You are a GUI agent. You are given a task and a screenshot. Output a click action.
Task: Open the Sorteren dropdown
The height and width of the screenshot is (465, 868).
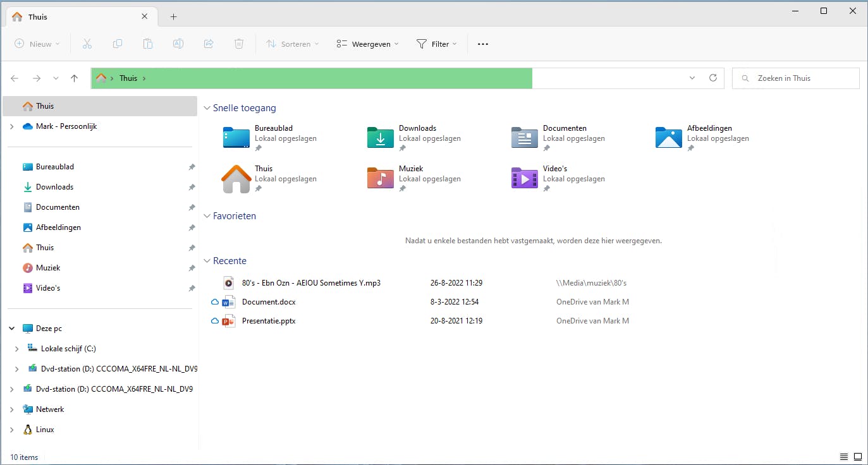(293, 44)
